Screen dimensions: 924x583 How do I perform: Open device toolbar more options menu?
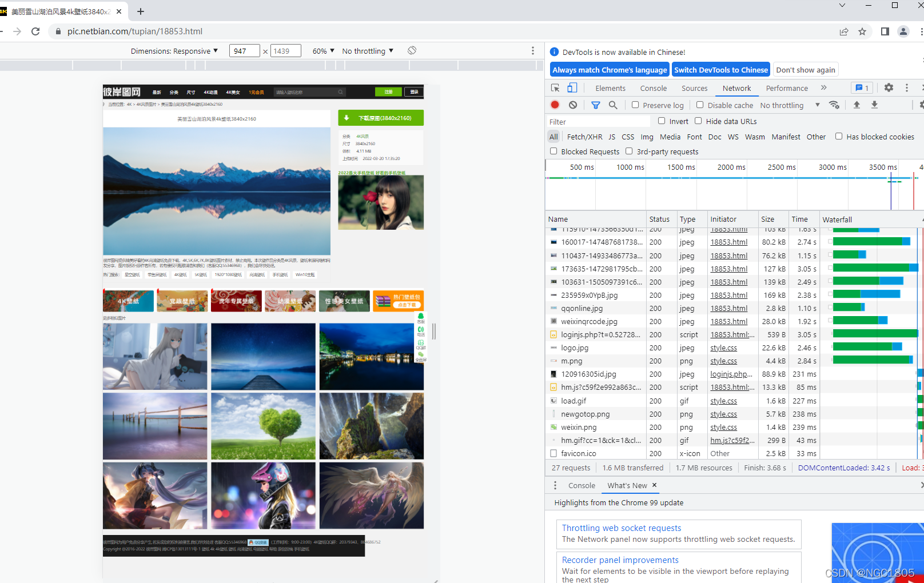click(x=533, y=51)
